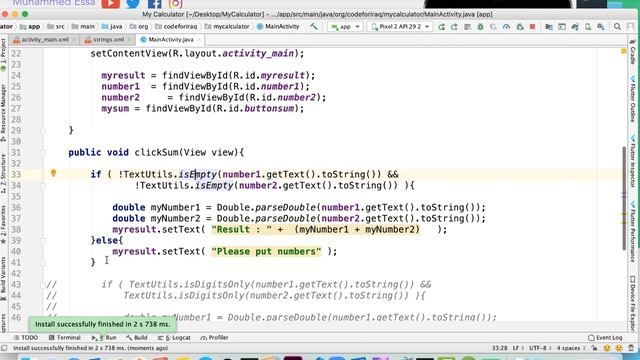Collapse the onCreate closing fold at line 29

(43, 131)
